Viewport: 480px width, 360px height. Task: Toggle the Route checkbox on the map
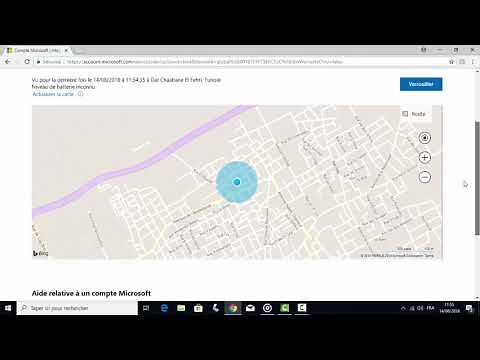[x=405, y=114]
